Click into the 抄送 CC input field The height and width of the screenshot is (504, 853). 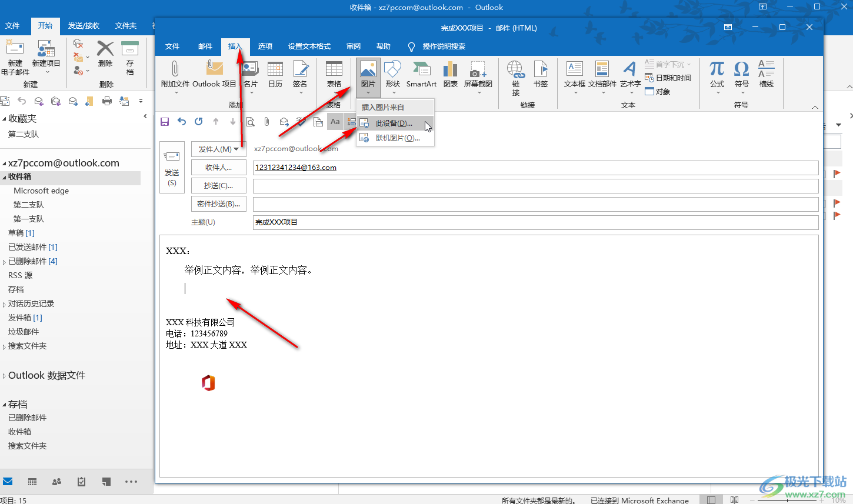(x=535, y=186)
